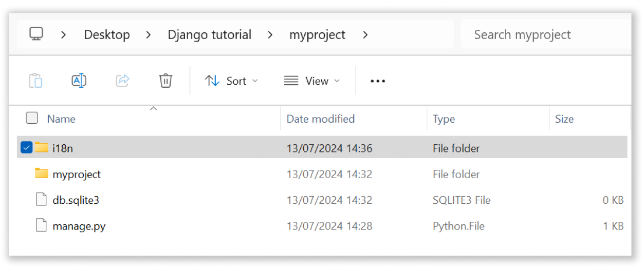Image resolution: width=644 pixels, height=269 pixels.
Task: Select the db.sqlite3 file name
Action: pyautogui.click(x=76, y=200)
